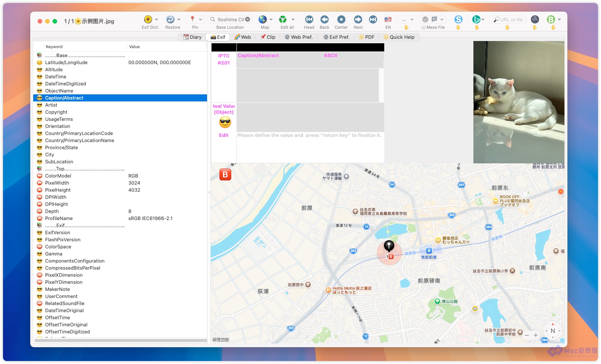Go Back to previous image

(325, 19)
